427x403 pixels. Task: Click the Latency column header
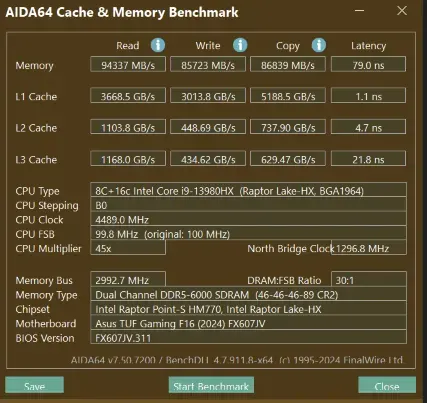point(368,46)
